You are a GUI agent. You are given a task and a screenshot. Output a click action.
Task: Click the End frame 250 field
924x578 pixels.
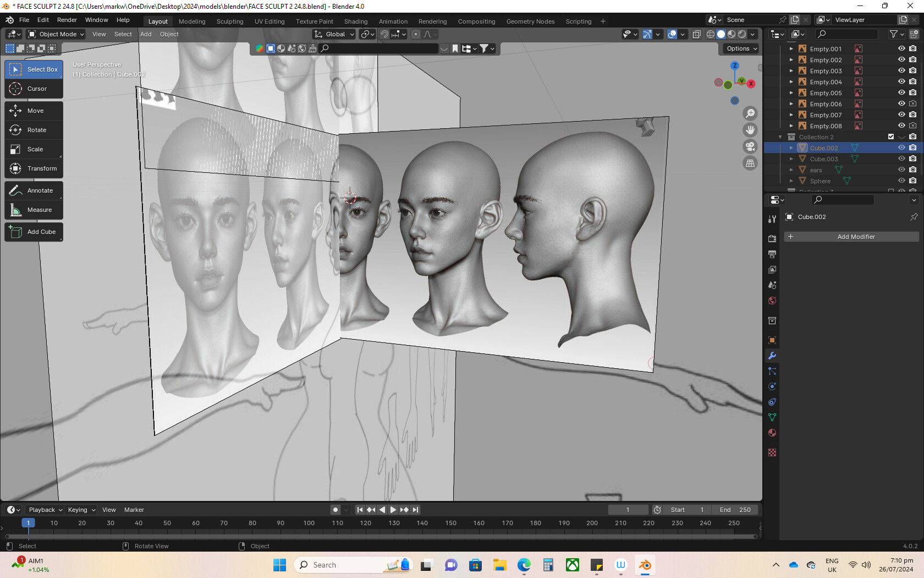[x=735, y=510]
